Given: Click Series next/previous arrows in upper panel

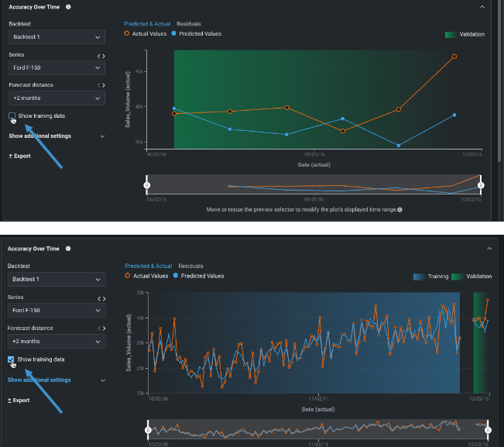Looking at the screenshot, I should click(x=101, y=56).
